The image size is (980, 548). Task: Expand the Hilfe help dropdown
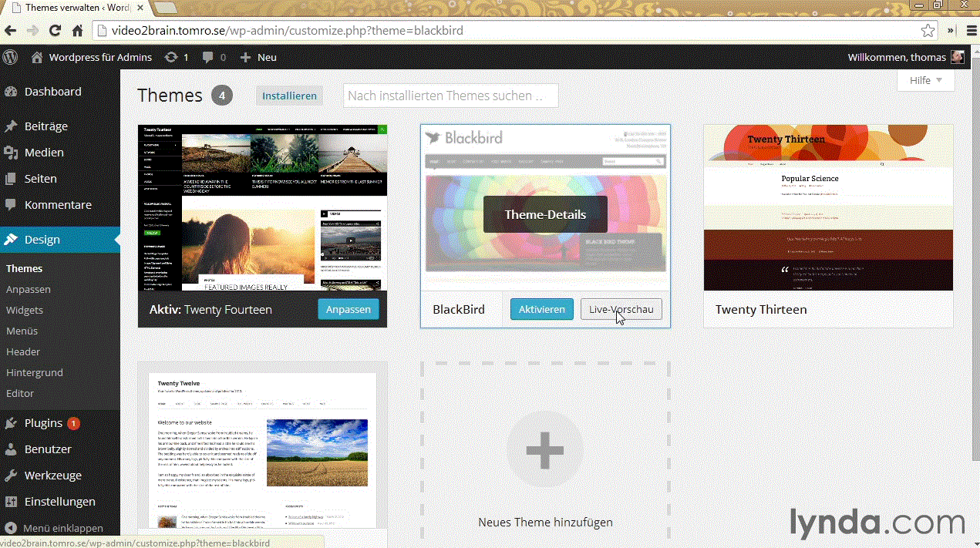click(926, 80)
